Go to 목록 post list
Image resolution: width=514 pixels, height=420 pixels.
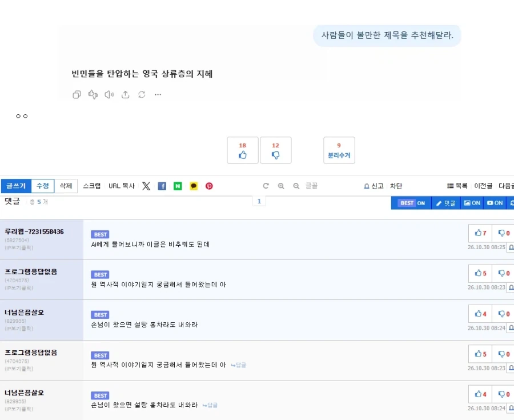click(x=457, y=186)
